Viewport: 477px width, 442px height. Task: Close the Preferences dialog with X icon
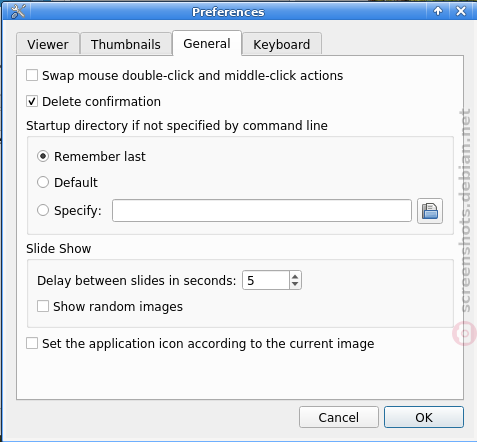point(461,11)
